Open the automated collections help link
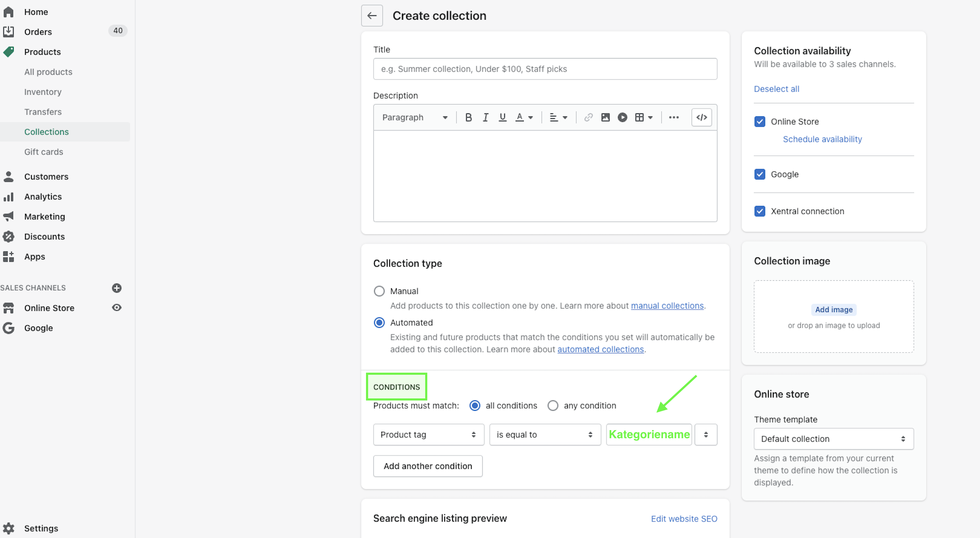 (x=601, y=349)
